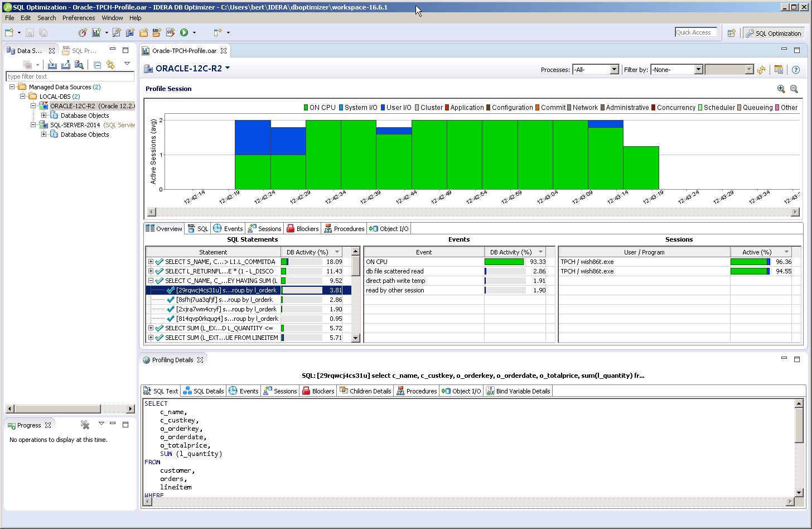This screenshot has height=529, width=812.
Task: Click the User I/O legend swatch
Action: pyautogui.click(x=384, y=108)
